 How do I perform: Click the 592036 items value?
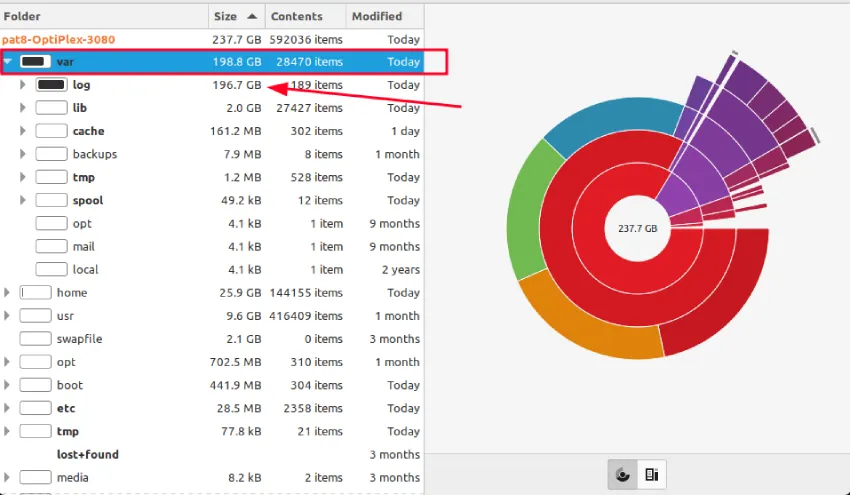tap(306, 40)
